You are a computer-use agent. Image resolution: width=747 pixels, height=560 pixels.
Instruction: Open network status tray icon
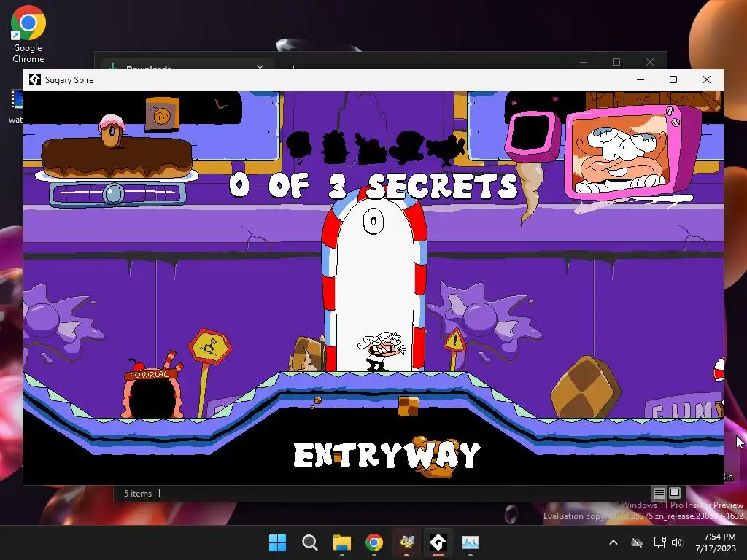659,542
